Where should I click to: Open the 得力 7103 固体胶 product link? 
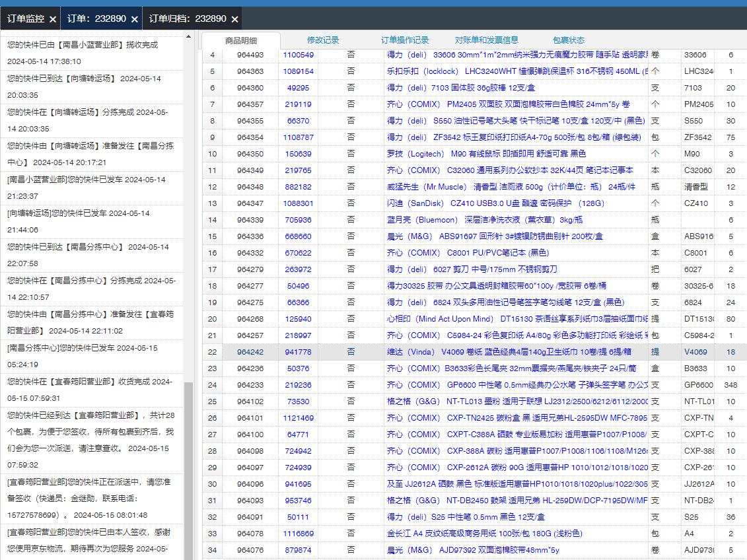point(460,88)
